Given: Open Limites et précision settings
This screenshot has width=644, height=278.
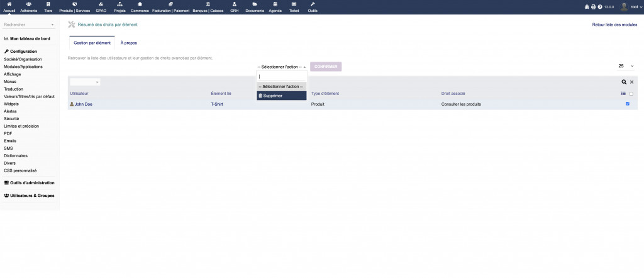Looking at the screenshot, I should point(21,126).
